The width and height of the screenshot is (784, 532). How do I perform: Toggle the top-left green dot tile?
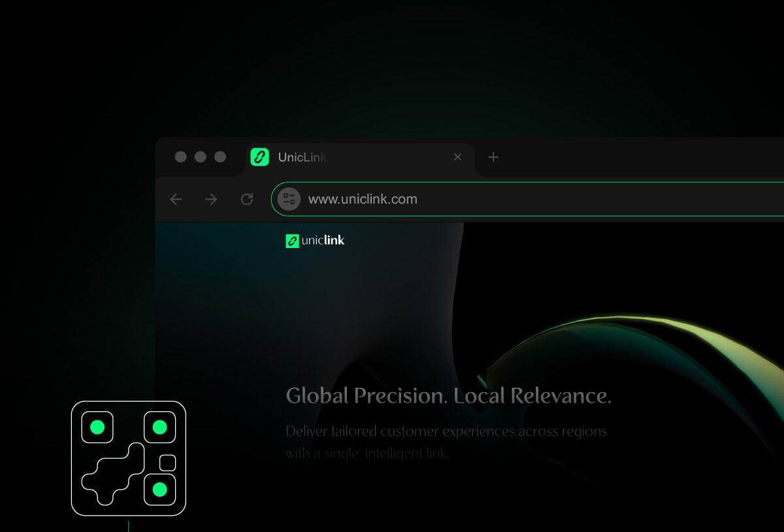(97, 428)
